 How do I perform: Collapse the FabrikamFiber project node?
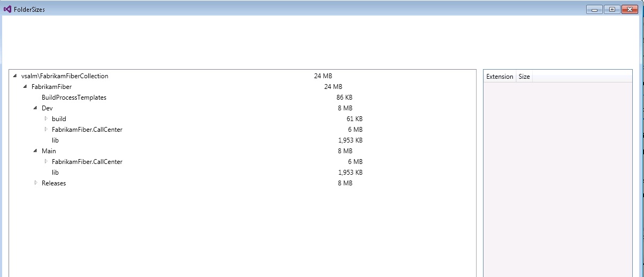pos(25,87)
